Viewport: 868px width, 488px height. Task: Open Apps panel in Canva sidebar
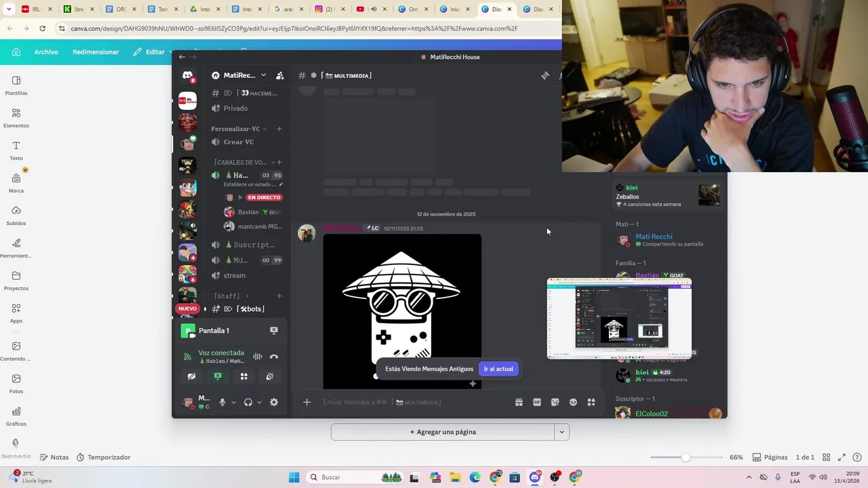[x=16, y=313]
